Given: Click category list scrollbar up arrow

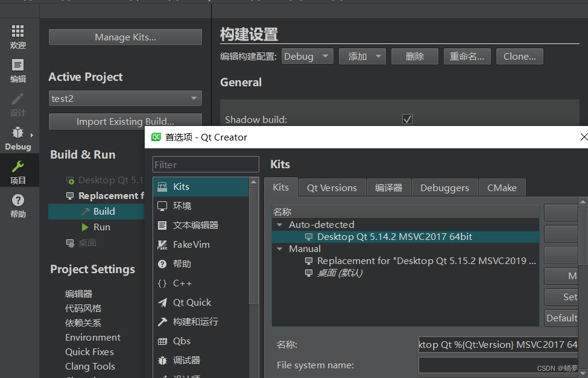Looking at the screenshot, I should pyautogui.click(x=254, y=182).
